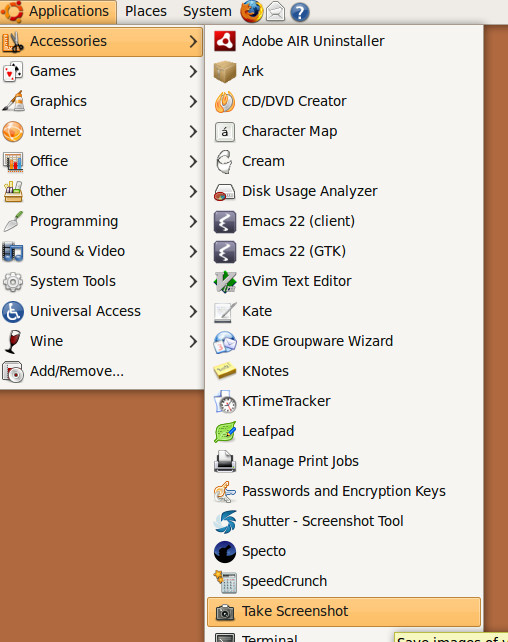Click the Leafpad green leaf icon
This screenshot has height=642, width=508.
225,432
